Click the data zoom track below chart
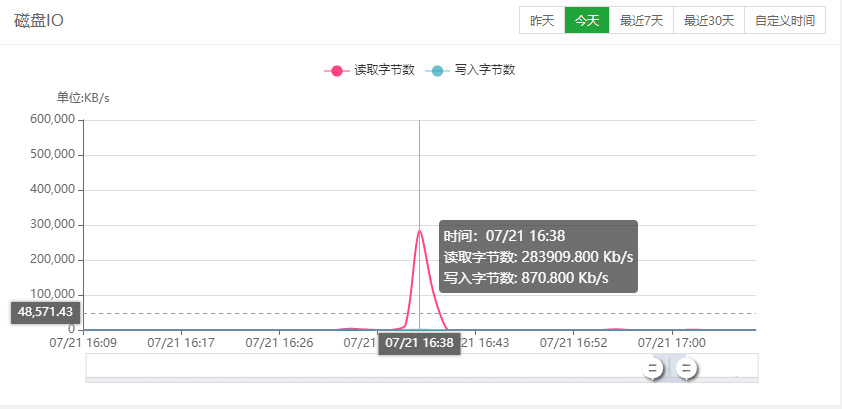 422,368
